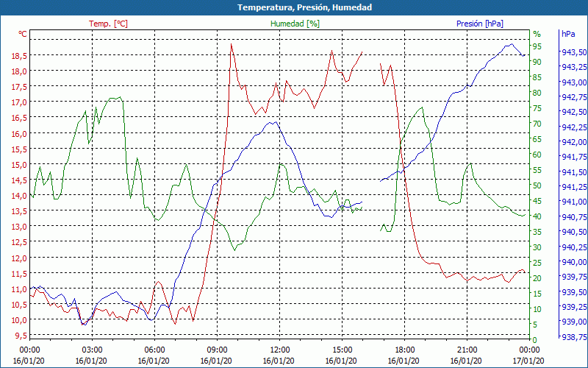This screenshot has height=368, width=588.
Task: Click the green '75' humidity axis value
Action: tap(537, 108)
